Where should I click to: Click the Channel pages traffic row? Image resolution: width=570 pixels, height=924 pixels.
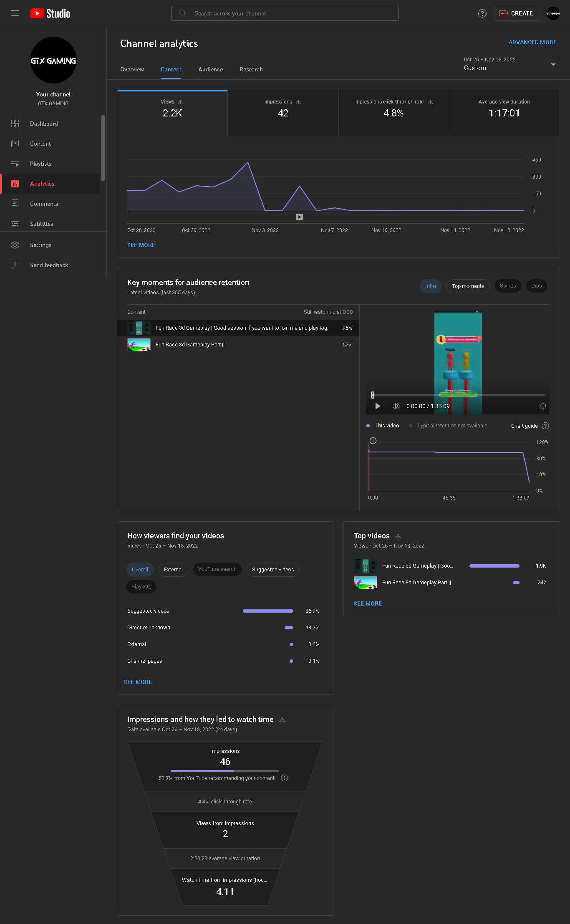pos(223,661)
